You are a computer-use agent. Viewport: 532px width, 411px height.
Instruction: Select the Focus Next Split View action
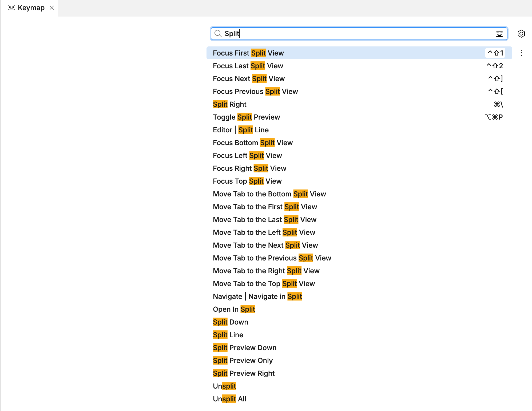(359, 78)
